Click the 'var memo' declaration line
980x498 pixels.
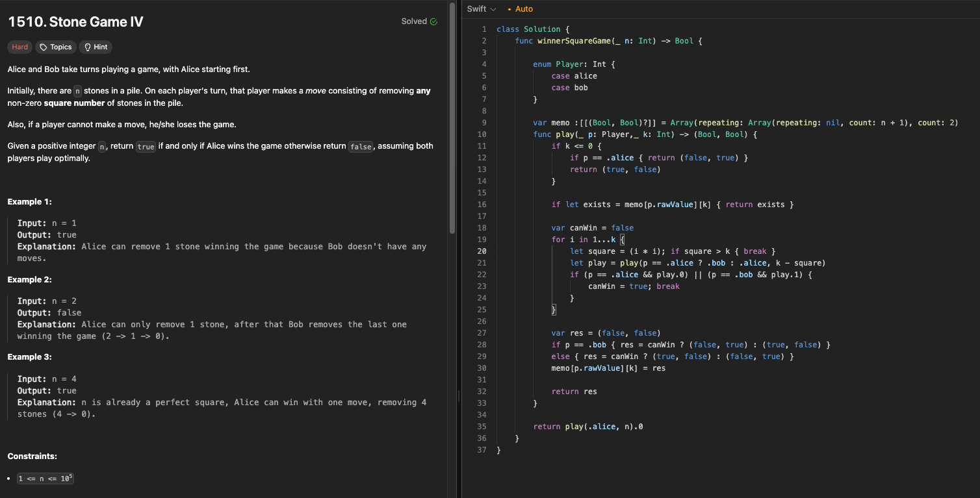(745, 123)
